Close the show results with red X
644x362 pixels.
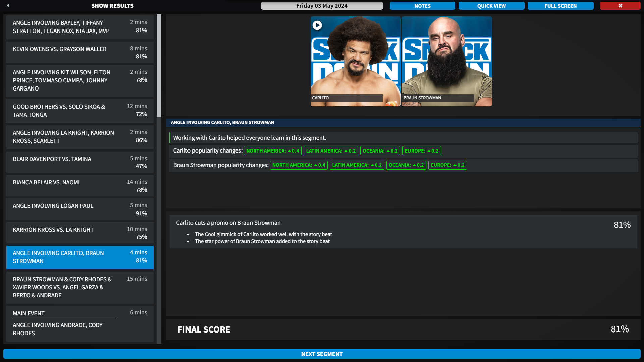620,6
